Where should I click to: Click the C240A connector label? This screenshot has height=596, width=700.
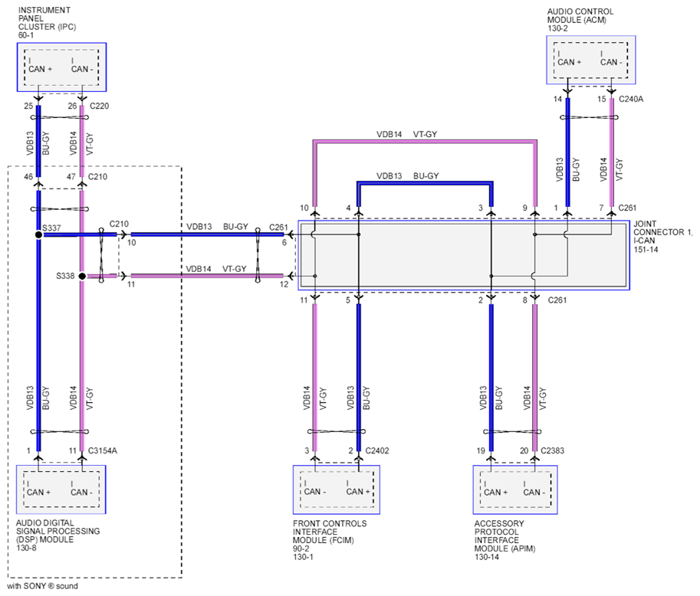[x=631, y=99]
